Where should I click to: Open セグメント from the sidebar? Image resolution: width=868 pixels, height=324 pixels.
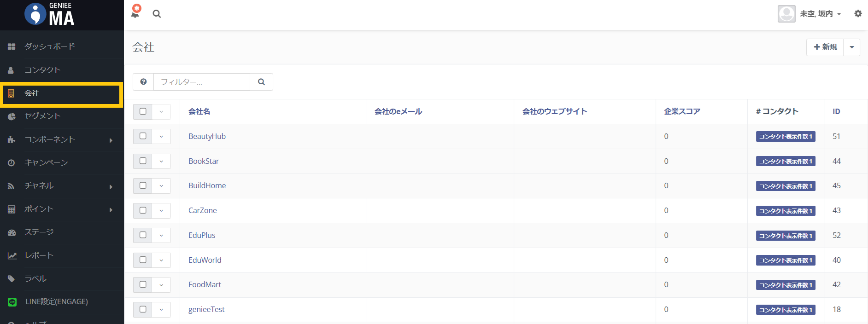(x=42, y=116)
